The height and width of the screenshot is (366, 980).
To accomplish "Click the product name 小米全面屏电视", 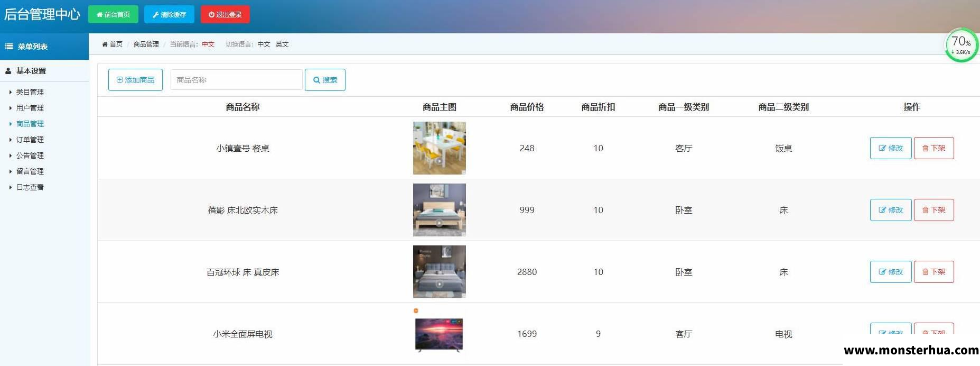I will (242, 334).
